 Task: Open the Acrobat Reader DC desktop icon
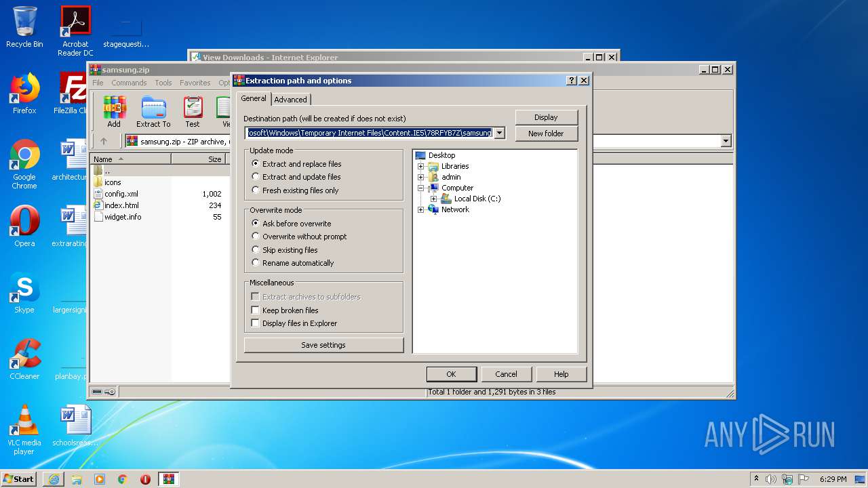click(75, 31)
